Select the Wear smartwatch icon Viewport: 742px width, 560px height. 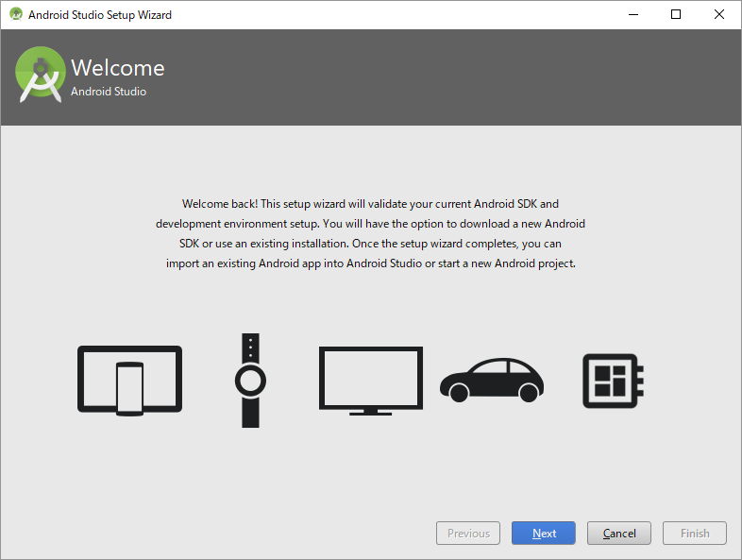pos(250,381)
